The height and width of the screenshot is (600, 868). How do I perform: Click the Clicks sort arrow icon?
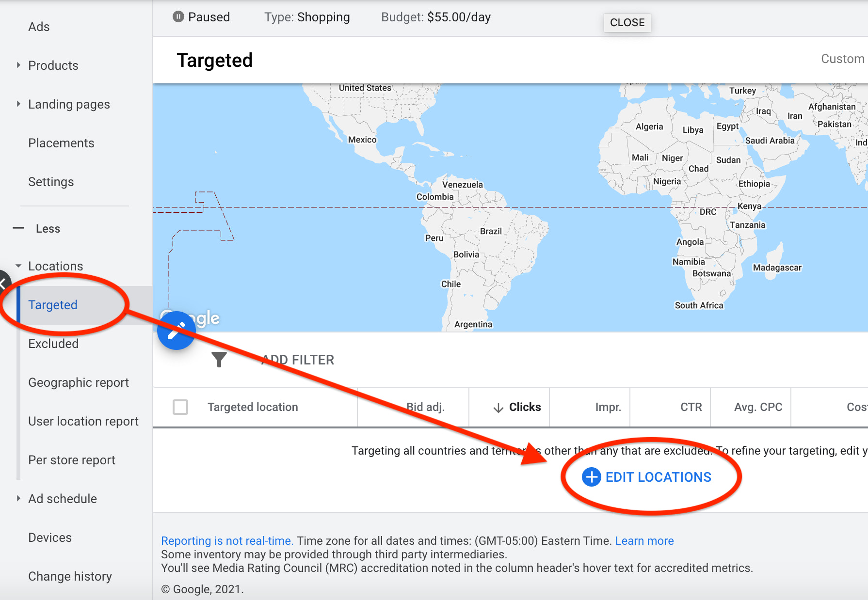498,408
